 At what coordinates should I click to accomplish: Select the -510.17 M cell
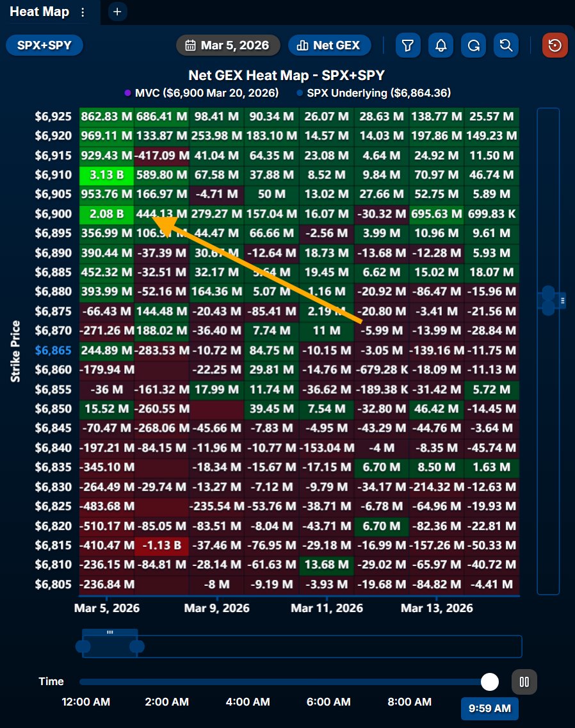point(106,526)
